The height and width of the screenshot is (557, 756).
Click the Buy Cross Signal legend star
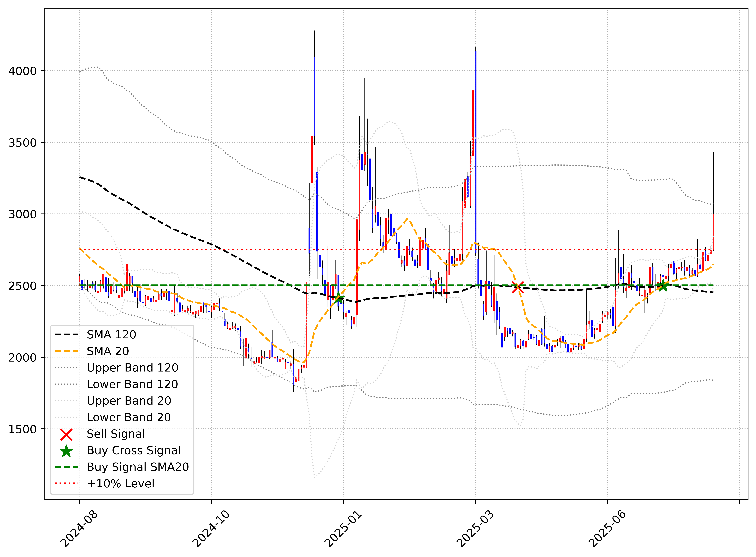[x=66, y=451]
